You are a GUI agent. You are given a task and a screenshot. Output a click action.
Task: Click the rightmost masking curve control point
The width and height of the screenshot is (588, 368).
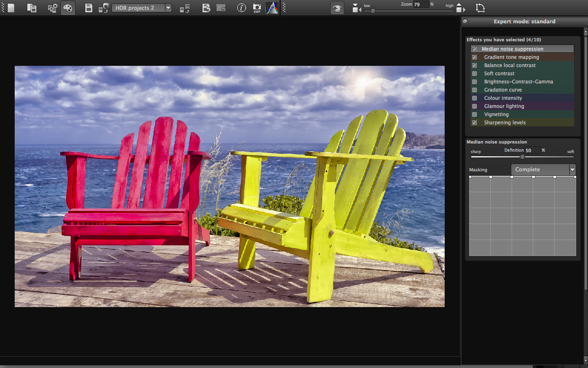click(x=575, y=177)
